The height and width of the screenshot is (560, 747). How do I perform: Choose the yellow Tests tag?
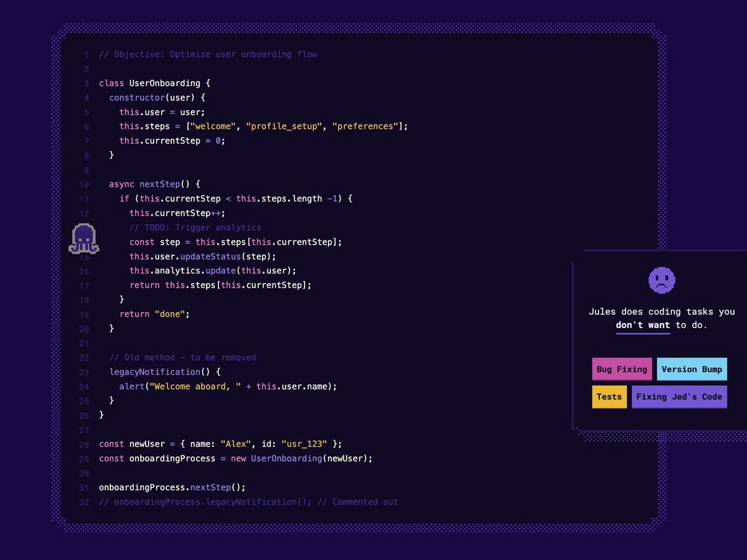click(x=609, y=396)
